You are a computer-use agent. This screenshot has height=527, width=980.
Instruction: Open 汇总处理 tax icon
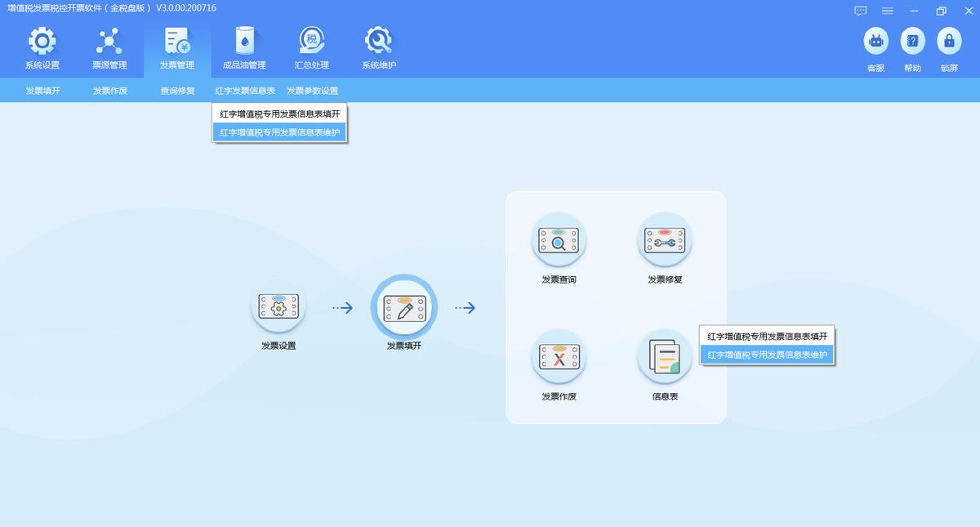click(311, 41)
